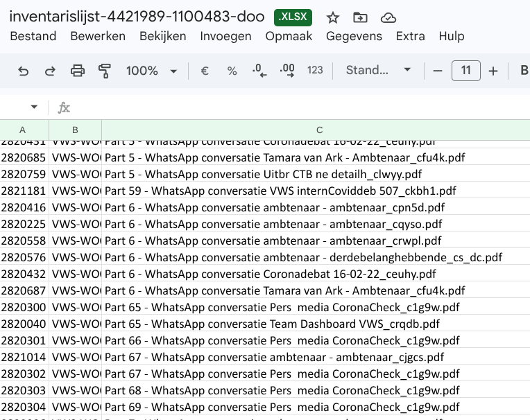530x420 pixels.
Task: Decrease decimal places
Action: (x=259, y=71)
